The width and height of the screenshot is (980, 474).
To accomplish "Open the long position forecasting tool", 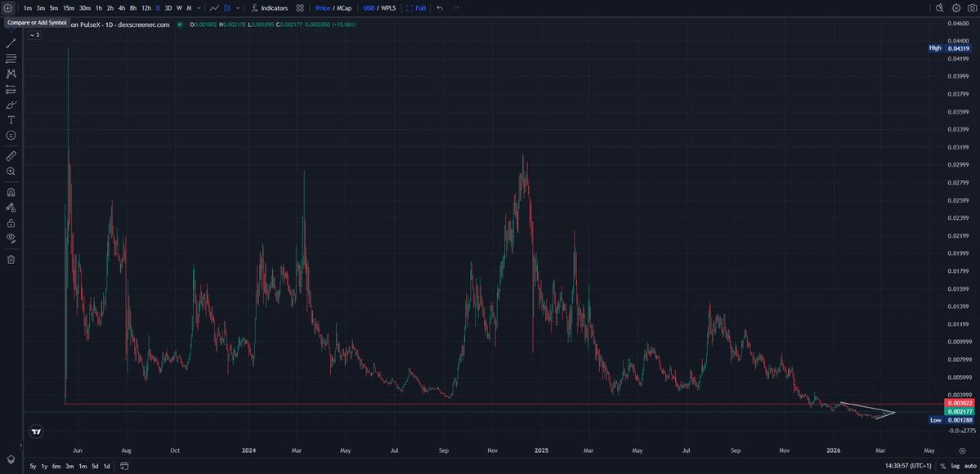I will (11, 89).
